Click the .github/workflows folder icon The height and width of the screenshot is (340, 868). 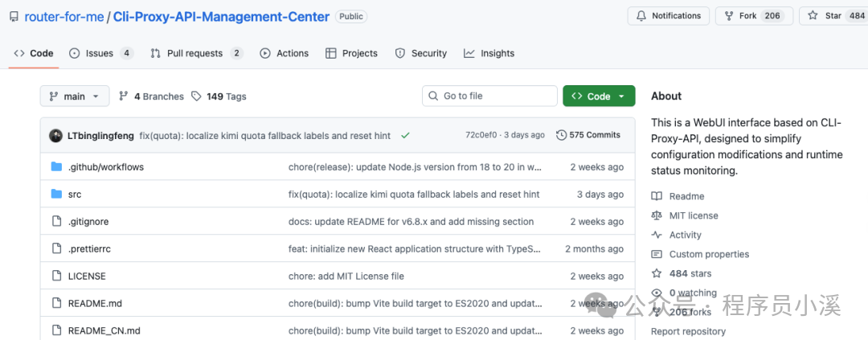(x=56, y=167)
